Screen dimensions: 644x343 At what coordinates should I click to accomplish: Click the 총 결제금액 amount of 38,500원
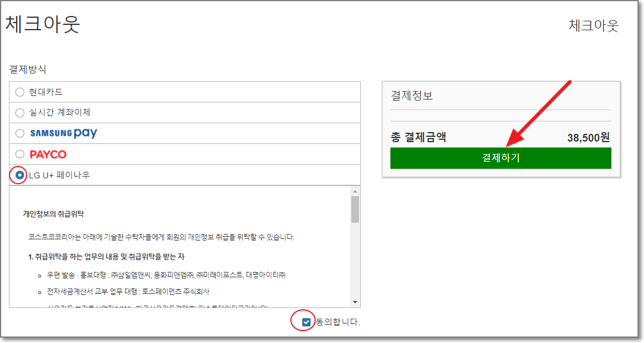588,136
